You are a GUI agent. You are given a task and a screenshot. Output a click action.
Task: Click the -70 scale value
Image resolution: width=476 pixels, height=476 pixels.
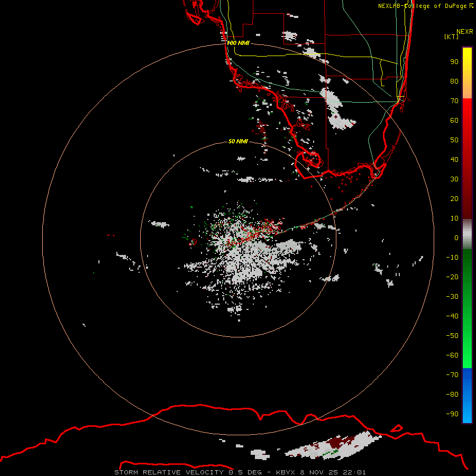coord(452,375)
